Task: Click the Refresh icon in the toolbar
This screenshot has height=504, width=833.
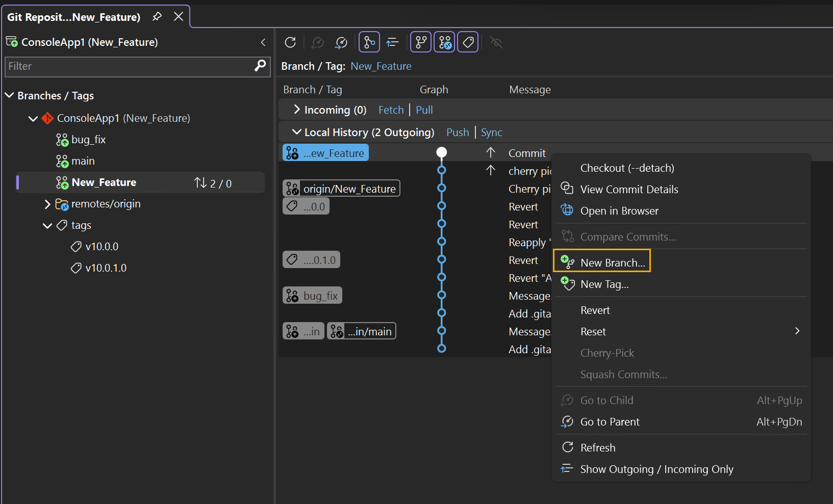Action: tap(290, 42)
